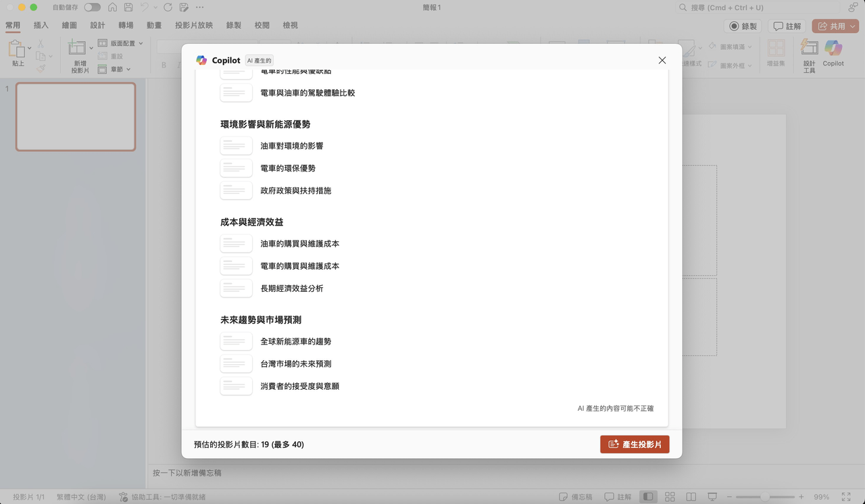Click the fit-to-window icon in the status bar
This screenshot has height=504, width=865.
click(846, 497)
